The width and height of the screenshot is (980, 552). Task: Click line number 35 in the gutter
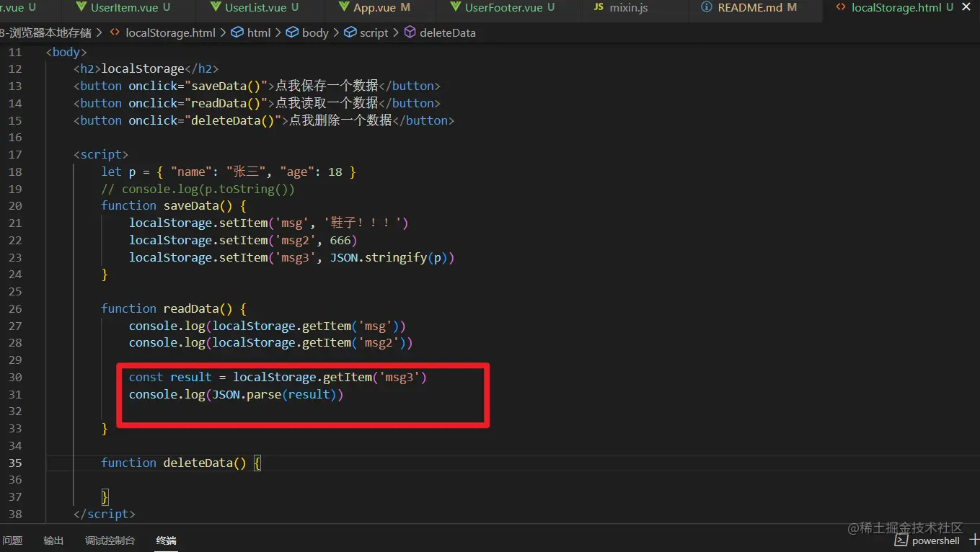15,463
